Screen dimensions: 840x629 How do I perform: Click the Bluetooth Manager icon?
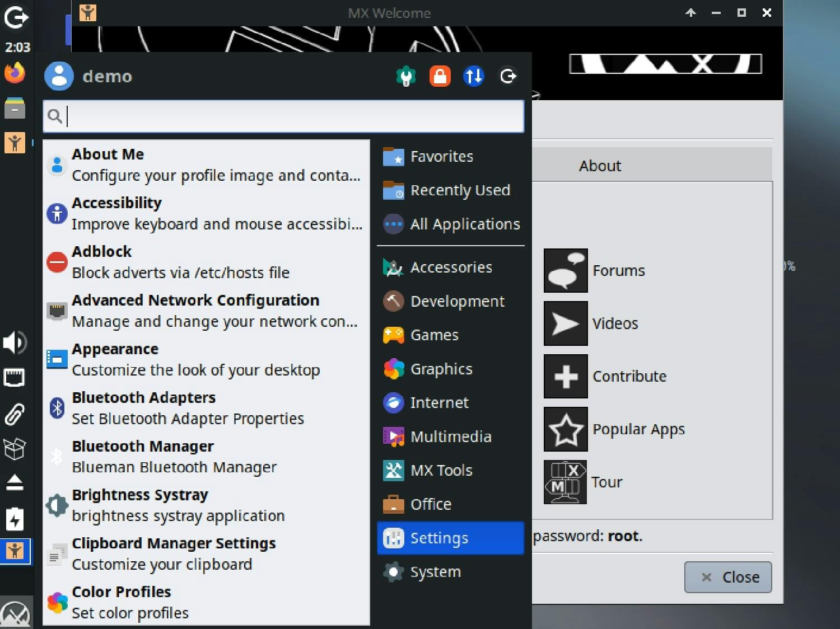click(x=57, y=457)
